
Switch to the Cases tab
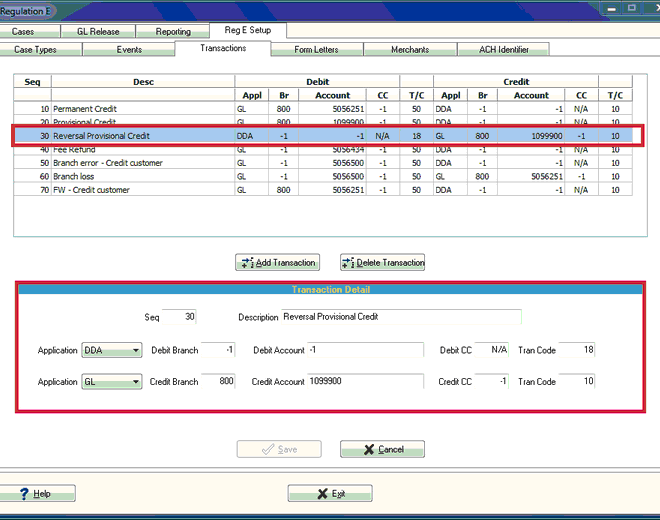click(24, 32)
